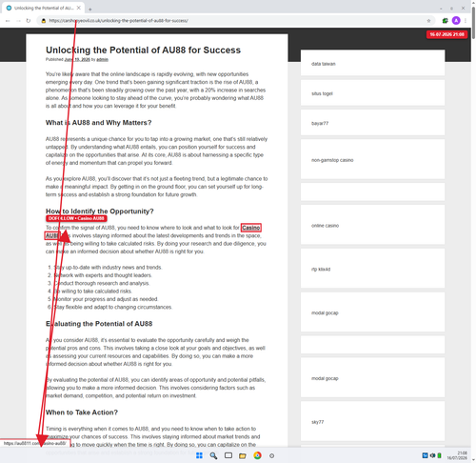
Task: Click the lock icon in the address bar
Action: pyautogui.click(x=44, y=21)
